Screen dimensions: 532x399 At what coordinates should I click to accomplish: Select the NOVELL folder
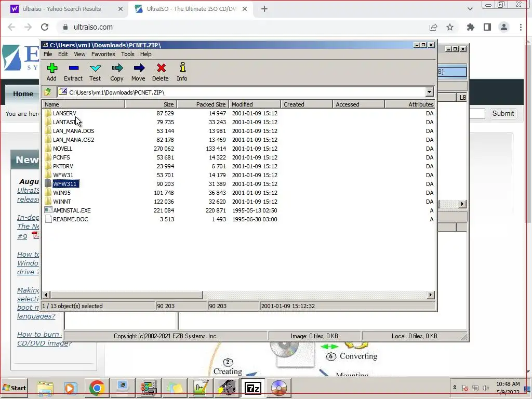tap(62, 149)
